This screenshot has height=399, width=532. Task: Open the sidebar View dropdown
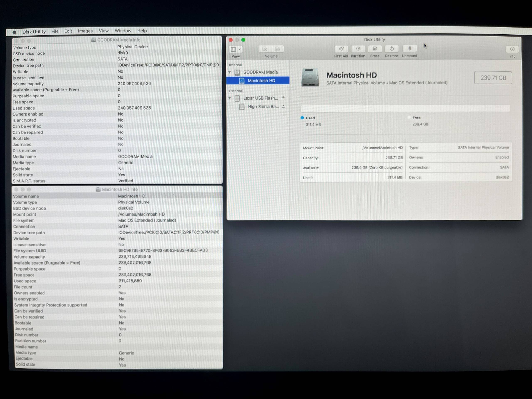click(236, 49)
